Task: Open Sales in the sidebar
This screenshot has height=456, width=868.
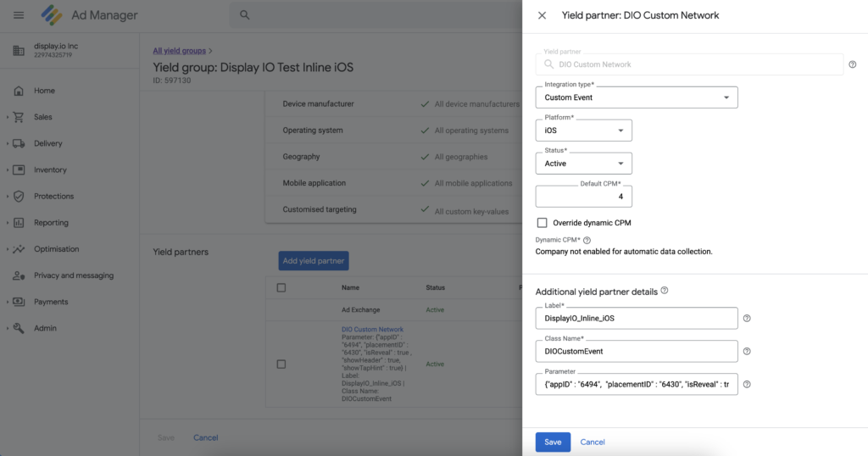Action: click(42, 117)
